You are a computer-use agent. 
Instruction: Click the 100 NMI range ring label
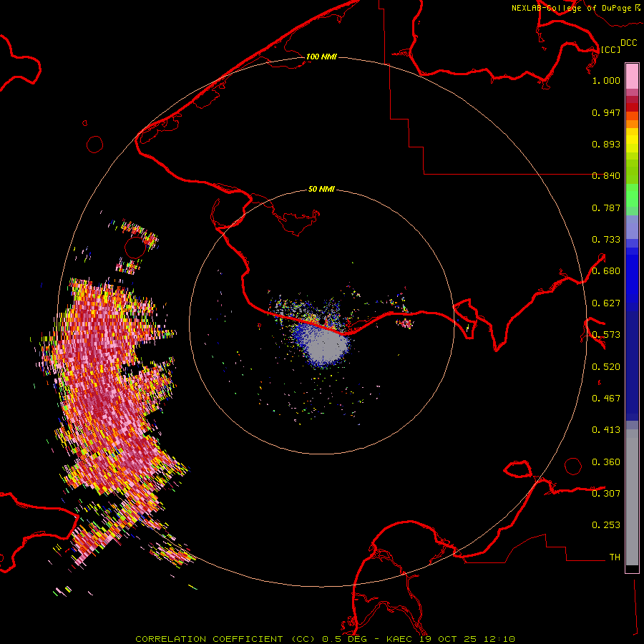point(321,57)
